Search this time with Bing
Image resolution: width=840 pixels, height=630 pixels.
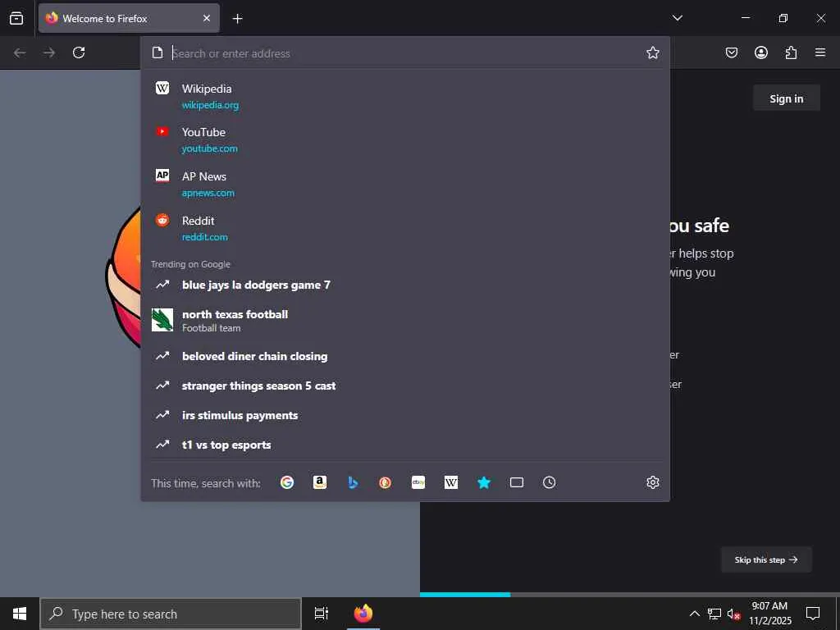pyautogui.click(x=353, y=482)
